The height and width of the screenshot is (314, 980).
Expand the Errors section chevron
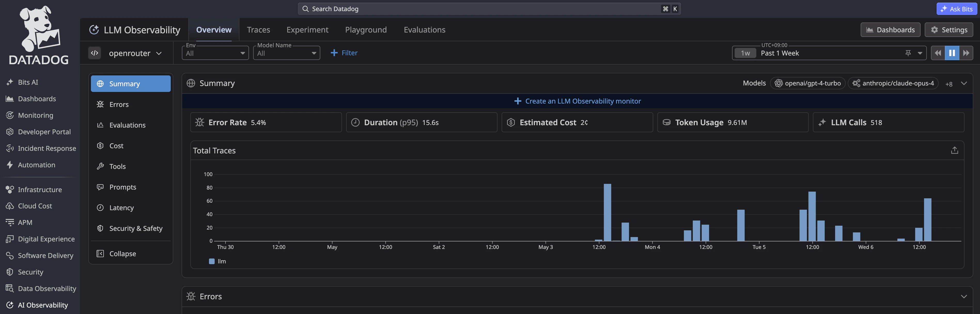[x=964, y=296]
